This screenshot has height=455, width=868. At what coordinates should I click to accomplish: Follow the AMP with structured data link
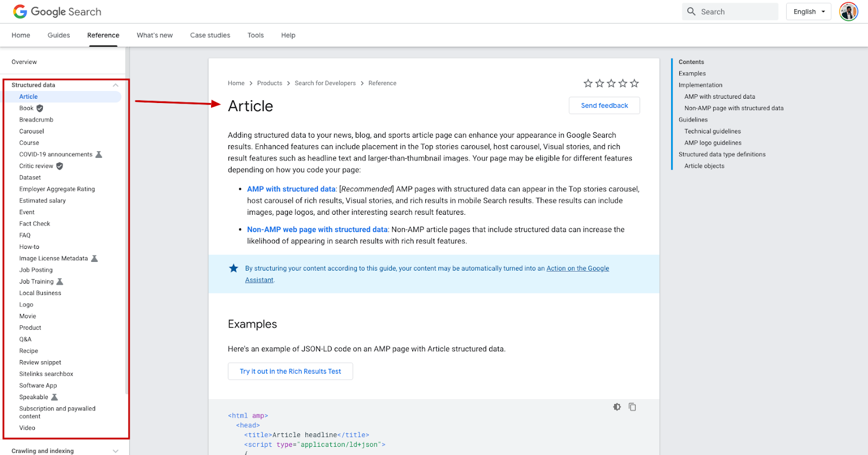pos(291,189)
